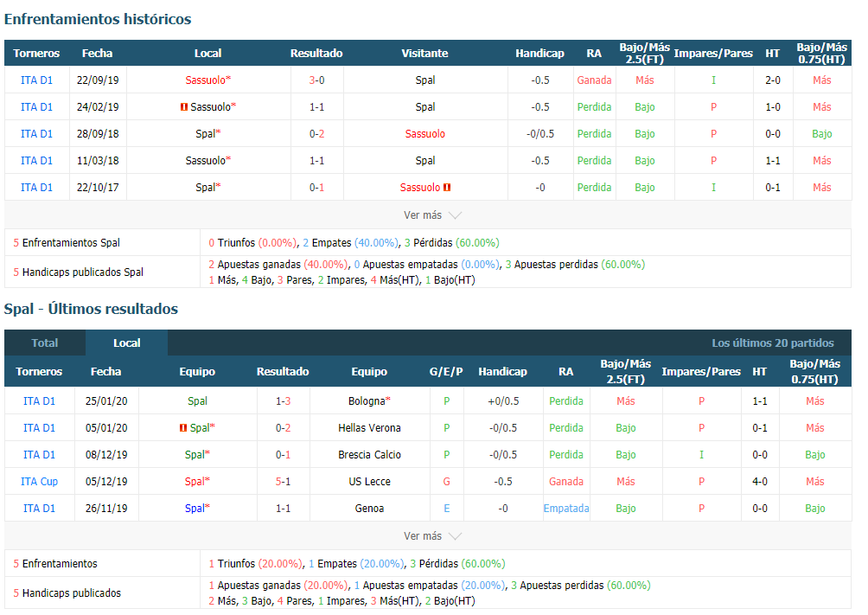Click Spal - Últimos resultados heading

click(x=91, y=309)
